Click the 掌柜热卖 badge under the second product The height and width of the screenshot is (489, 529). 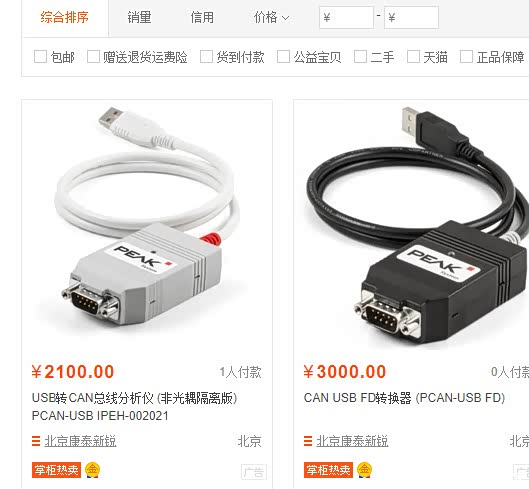coord(328,470)
